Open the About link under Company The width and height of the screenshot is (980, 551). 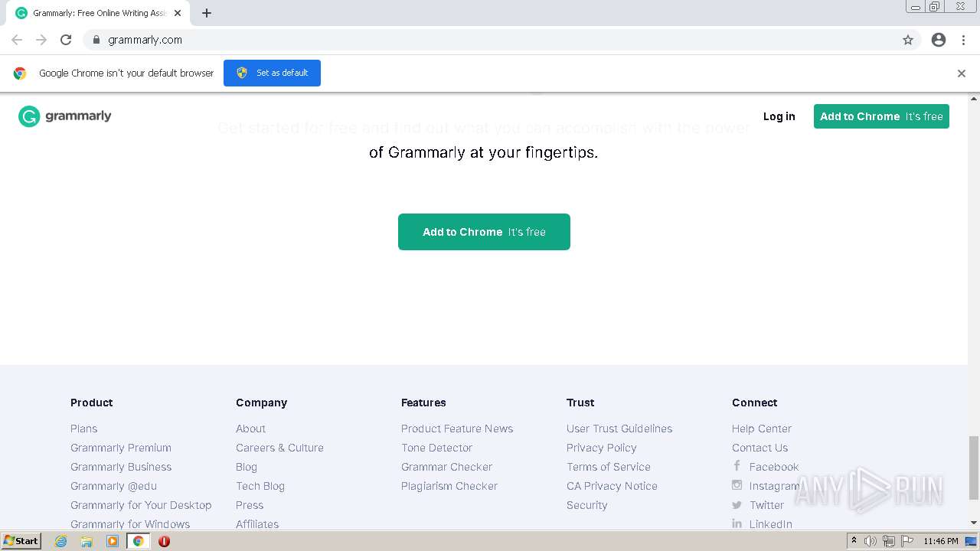pos(251,429)
